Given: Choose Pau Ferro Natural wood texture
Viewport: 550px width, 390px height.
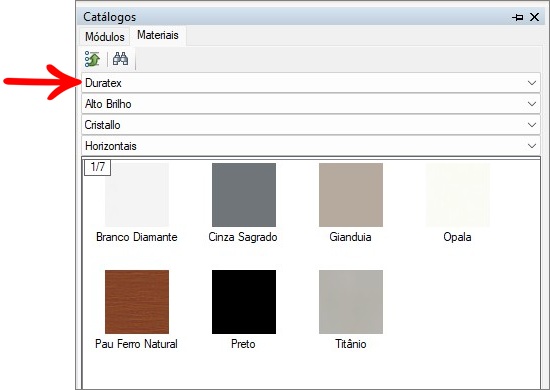Looking at the screenshot, I should pos(137,302).
